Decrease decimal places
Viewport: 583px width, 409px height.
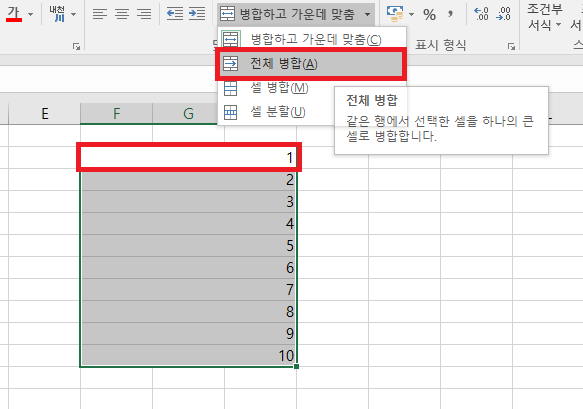503,14
